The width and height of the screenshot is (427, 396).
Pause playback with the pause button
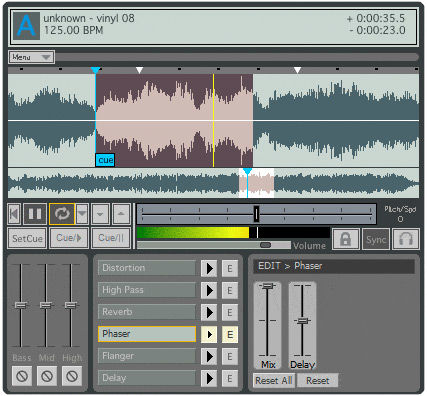point(35,214)
